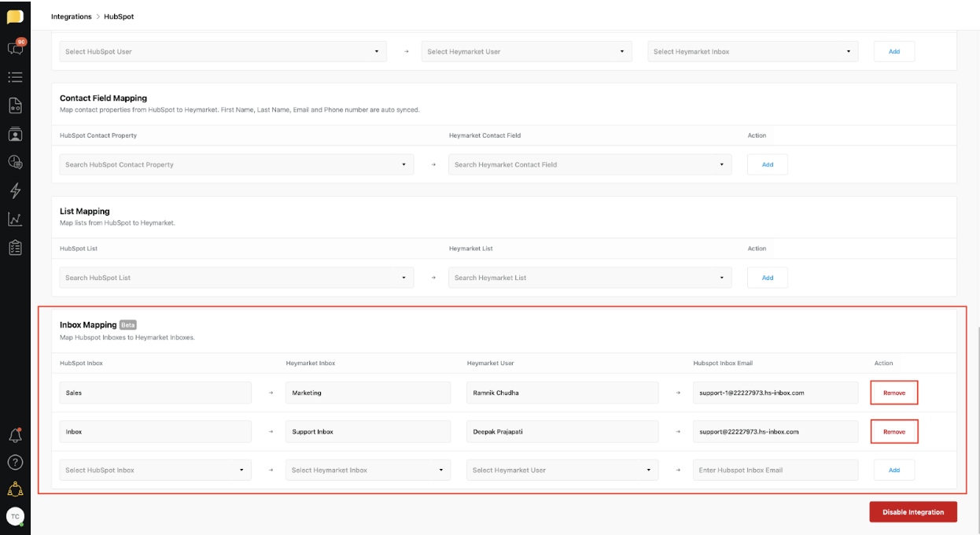
Task: Click Add in List Mapping
Action: [768, 278]
